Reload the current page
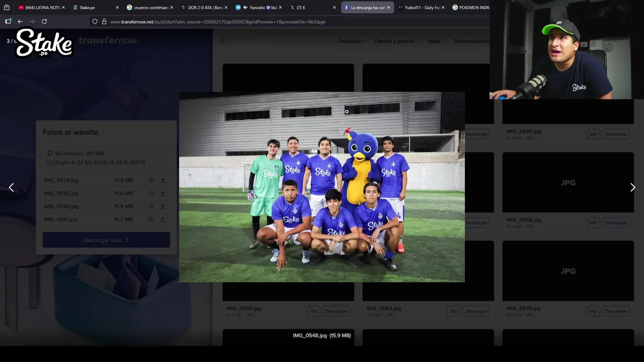The image size is (644, 362). 44,22
